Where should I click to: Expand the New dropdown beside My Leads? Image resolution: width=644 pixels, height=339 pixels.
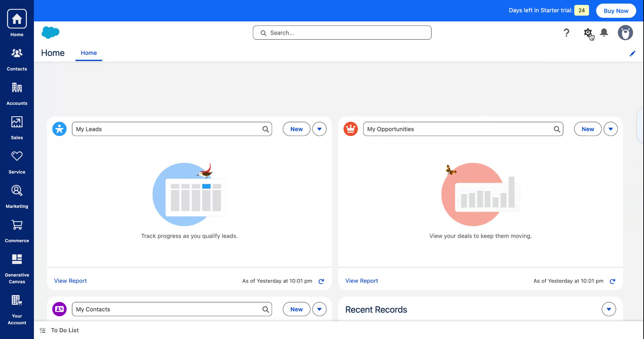(319, 129)
